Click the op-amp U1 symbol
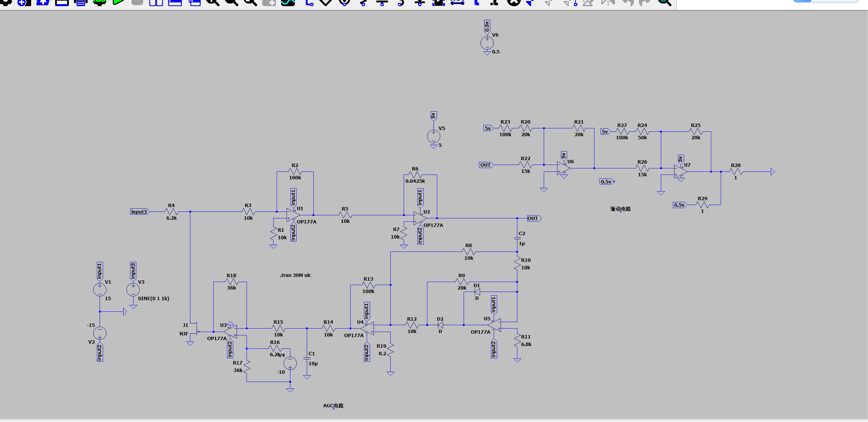868x422 pixels. pos(293,215)
